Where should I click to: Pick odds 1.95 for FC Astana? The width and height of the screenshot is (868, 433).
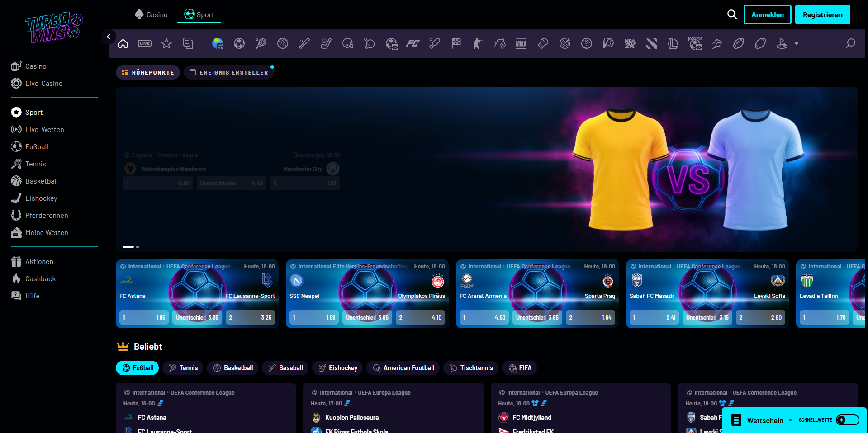click(143, 318)
